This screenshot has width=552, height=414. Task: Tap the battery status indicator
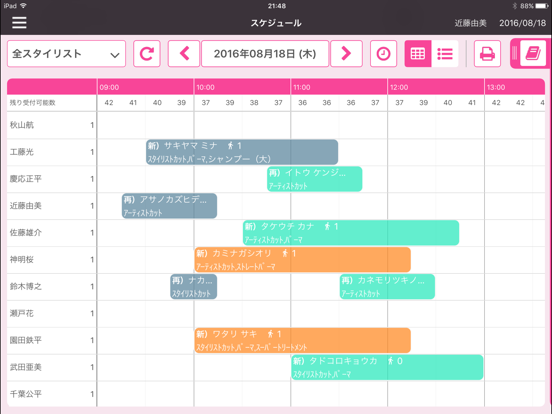541,6
